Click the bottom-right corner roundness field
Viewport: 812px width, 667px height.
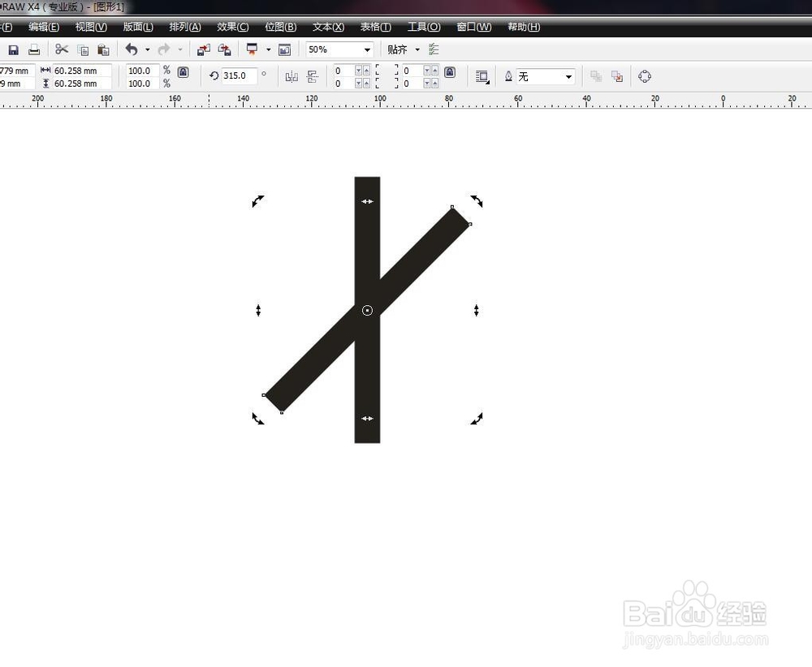[412, 84]
